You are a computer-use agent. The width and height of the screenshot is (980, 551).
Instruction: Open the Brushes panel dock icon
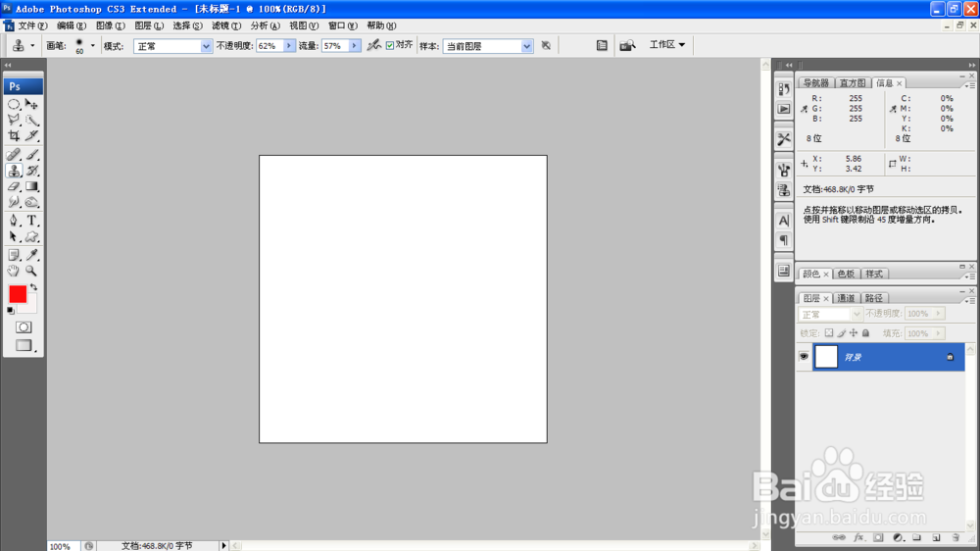tap(784, 170)
